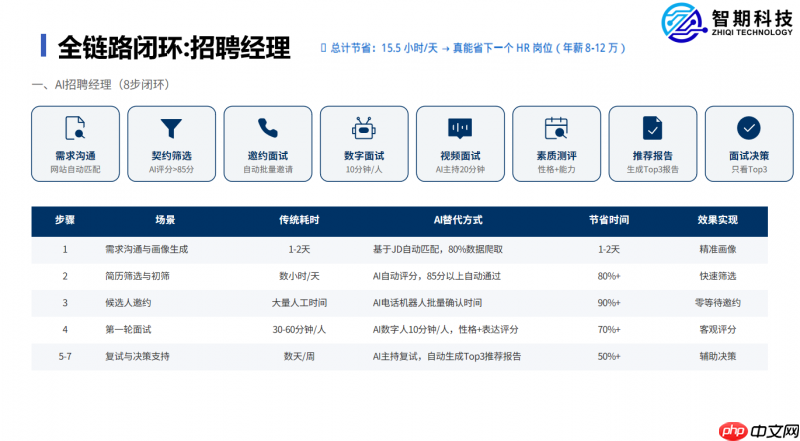Click the AI电话机器人批量确认时间 cell

(x=427, y=303)
